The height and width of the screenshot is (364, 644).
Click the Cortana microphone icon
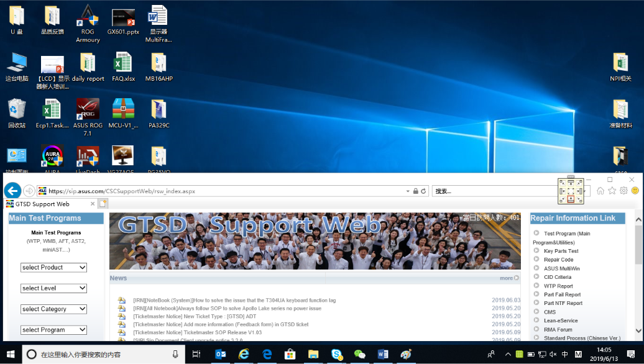(175, 354)
